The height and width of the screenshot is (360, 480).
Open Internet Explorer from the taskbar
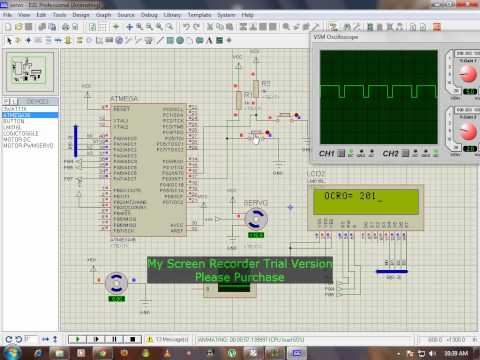click(38, 353)
